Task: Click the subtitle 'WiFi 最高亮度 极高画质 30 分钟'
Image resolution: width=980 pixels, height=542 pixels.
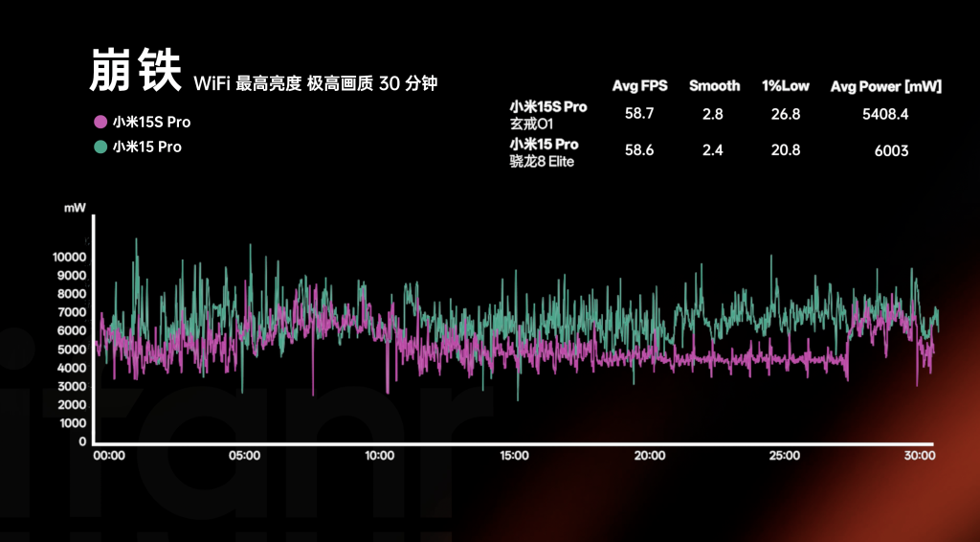Action: click(x=316, y=83)
